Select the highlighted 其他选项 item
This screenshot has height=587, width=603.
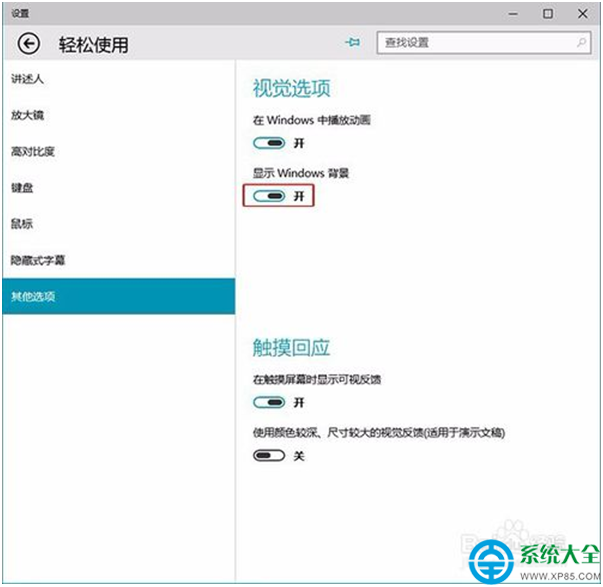118,297
